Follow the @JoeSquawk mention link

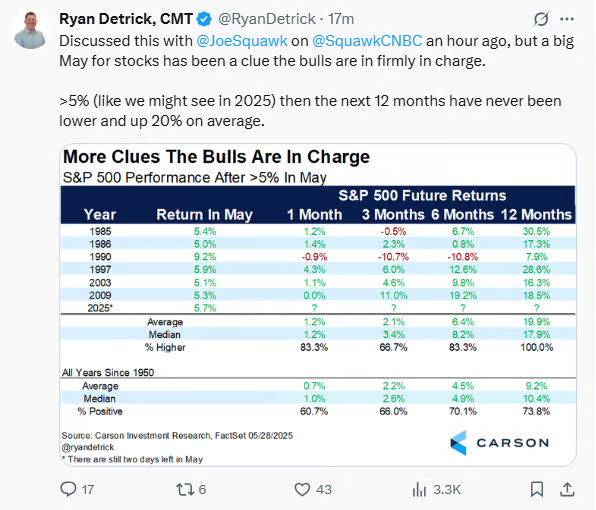point(242,41)
